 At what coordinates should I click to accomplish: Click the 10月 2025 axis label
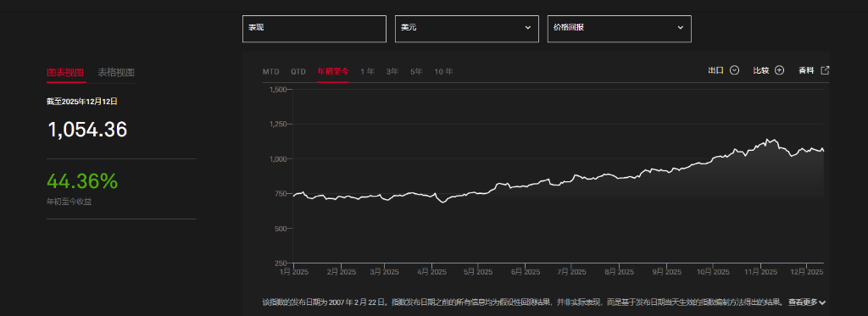(x=712, y=272)
